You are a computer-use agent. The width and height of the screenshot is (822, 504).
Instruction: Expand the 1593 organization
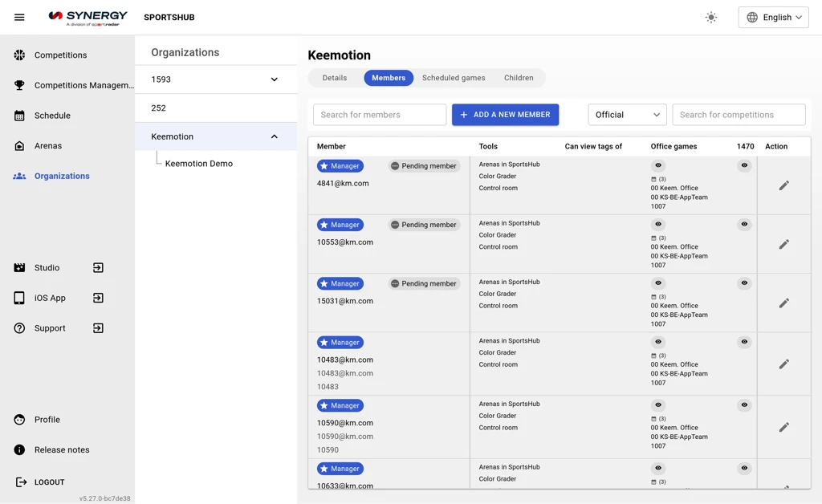pyautogui.click(x=274, y=79)
